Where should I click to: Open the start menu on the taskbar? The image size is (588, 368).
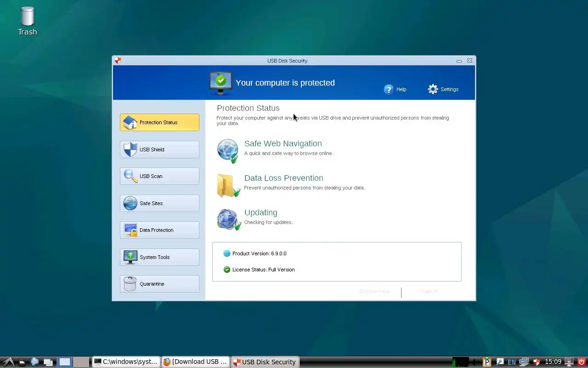click(7, 362)
